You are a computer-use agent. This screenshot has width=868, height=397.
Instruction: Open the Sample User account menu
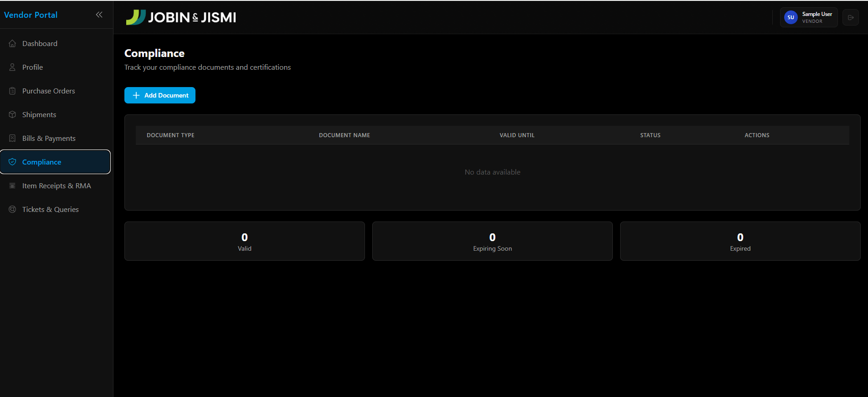pos(809,17)
